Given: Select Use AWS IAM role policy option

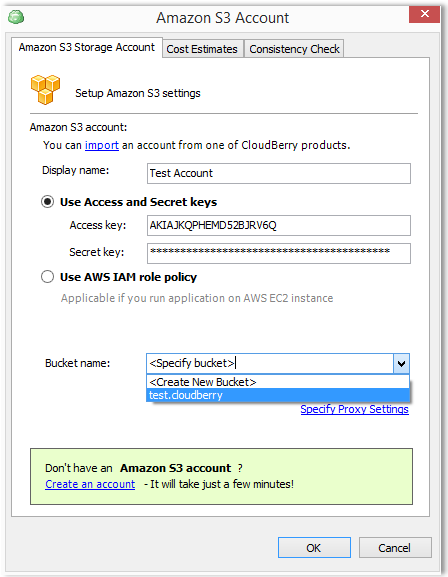Looking at the screenshot, I should (x=47, y=277).
